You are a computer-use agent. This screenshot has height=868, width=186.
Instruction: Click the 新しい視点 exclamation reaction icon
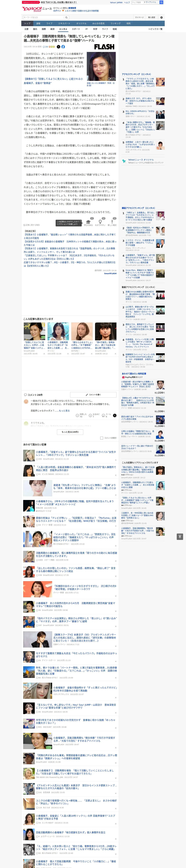(x=112, y=222)
